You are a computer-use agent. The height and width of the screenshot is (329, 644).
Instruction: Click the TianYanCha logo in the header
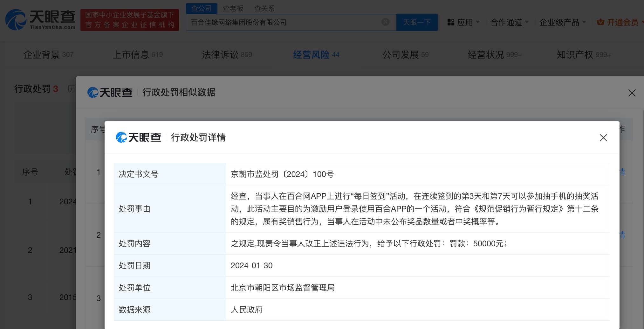40,20
